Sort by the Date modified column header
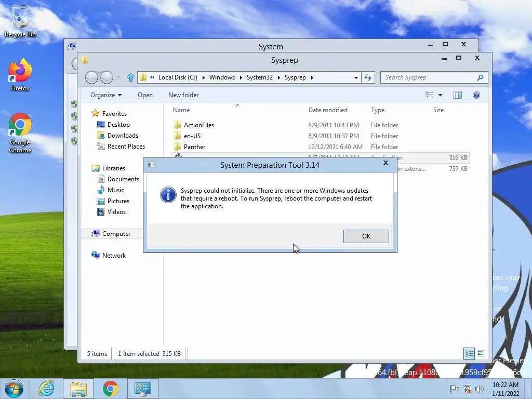The width and height of the screenshot is (532, 399). [328, 110]
